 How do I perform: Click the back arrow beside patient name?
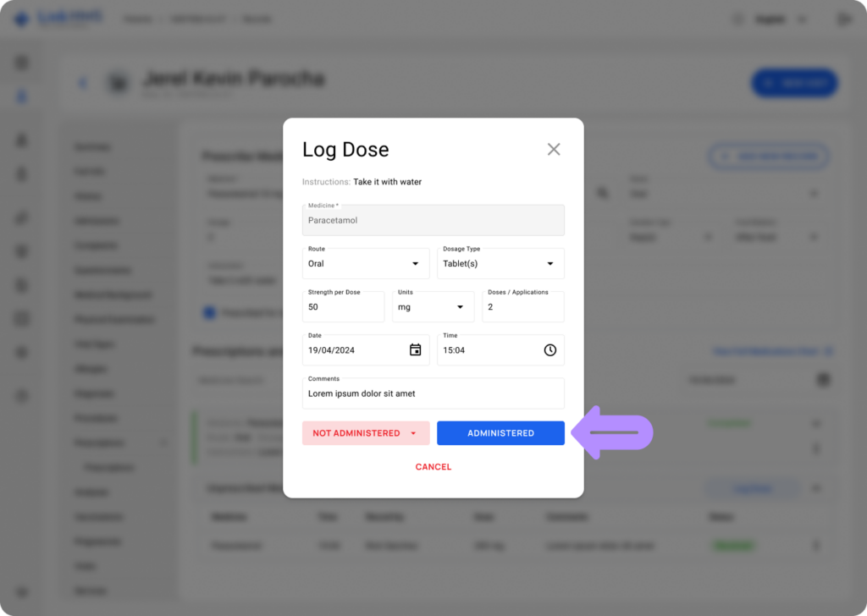(x=83, y=83)
